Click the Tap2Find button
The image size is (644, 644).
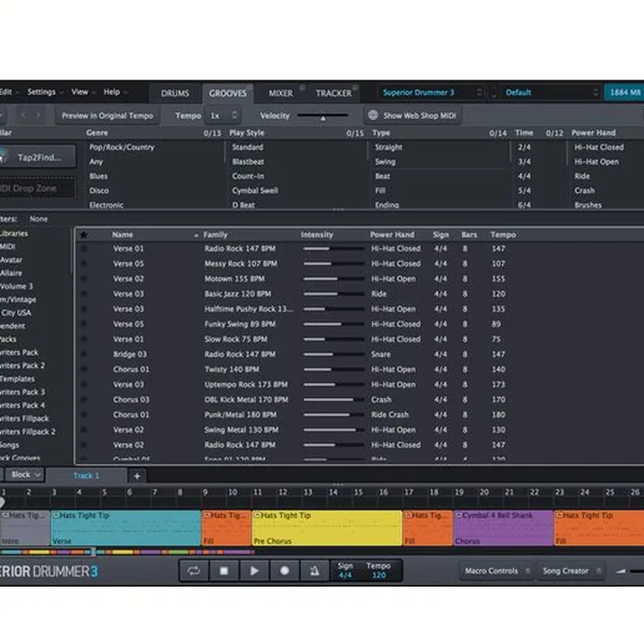tap(37, 157)
